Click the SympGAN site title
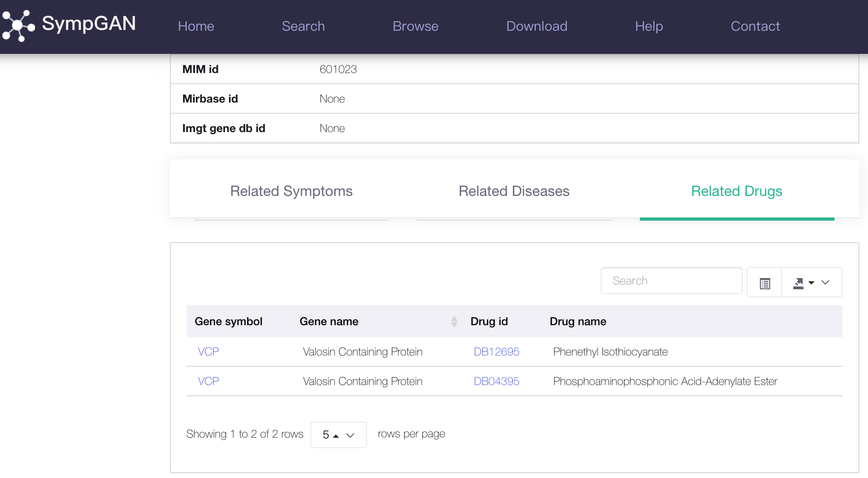This screenshot has height=478, width=868. pos(89,23)
